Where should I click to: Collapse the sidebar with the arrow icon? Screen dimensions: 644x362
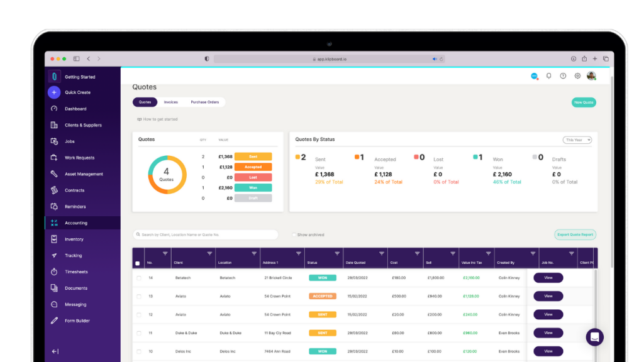tap(55, 351)
